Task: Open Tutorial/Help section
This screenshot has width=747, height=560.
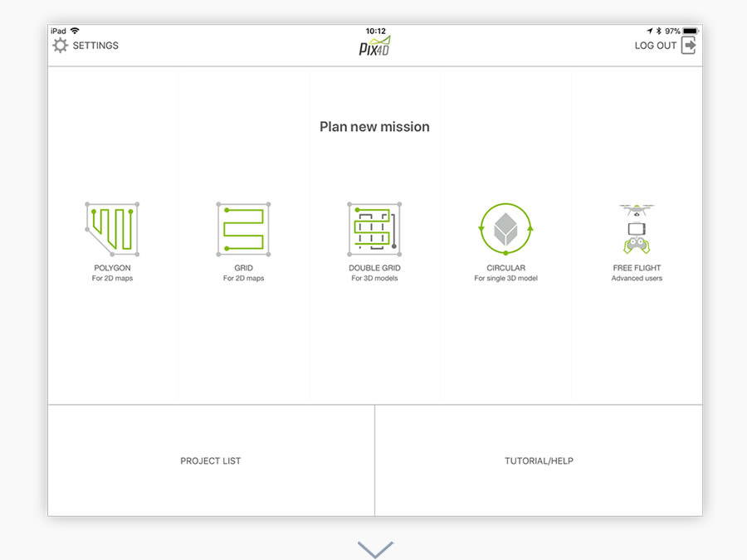Action: [x=539, y=460]
